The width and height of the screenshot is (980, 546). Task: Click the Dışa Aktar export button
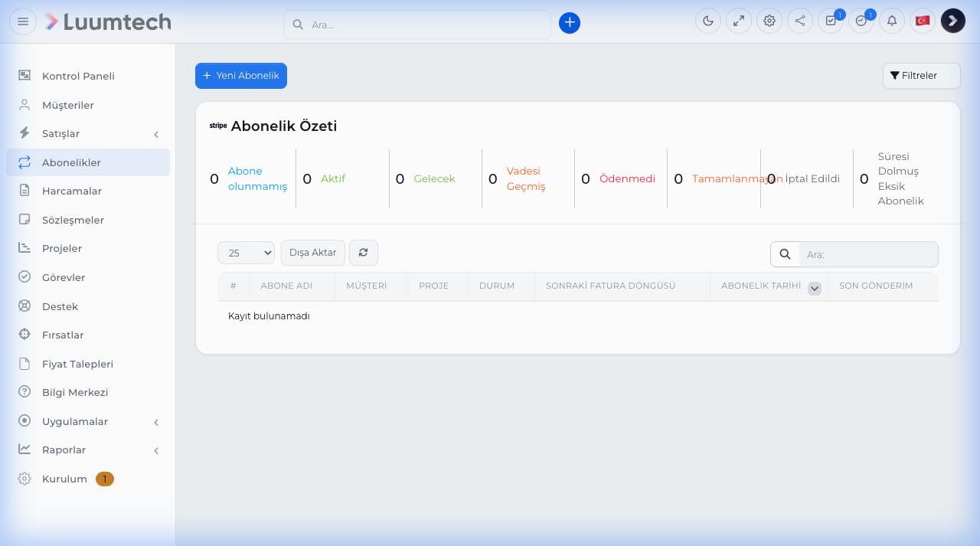(313, 253)
